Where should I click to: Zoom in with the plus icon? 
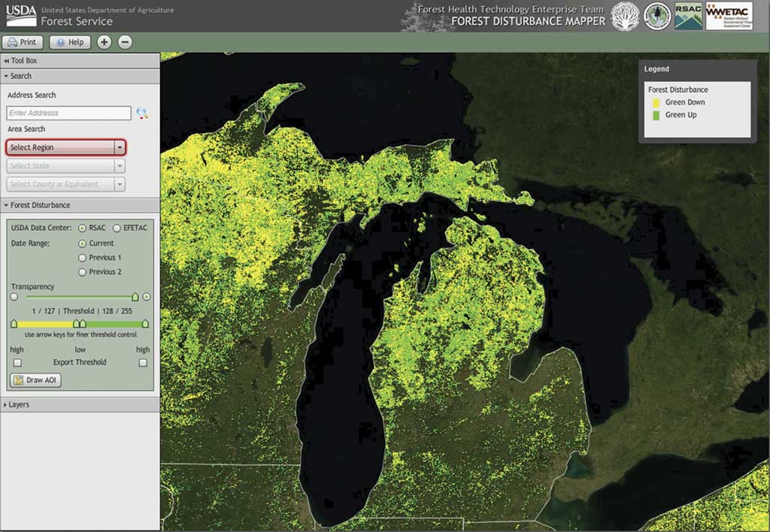click(104, 42)
